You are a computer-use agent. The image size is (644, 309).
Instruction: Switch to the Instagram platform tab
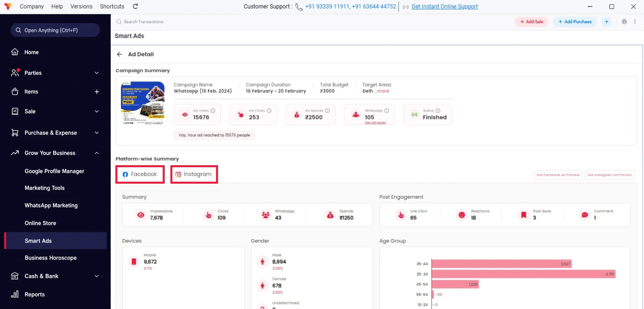click(x=194, y=174)
